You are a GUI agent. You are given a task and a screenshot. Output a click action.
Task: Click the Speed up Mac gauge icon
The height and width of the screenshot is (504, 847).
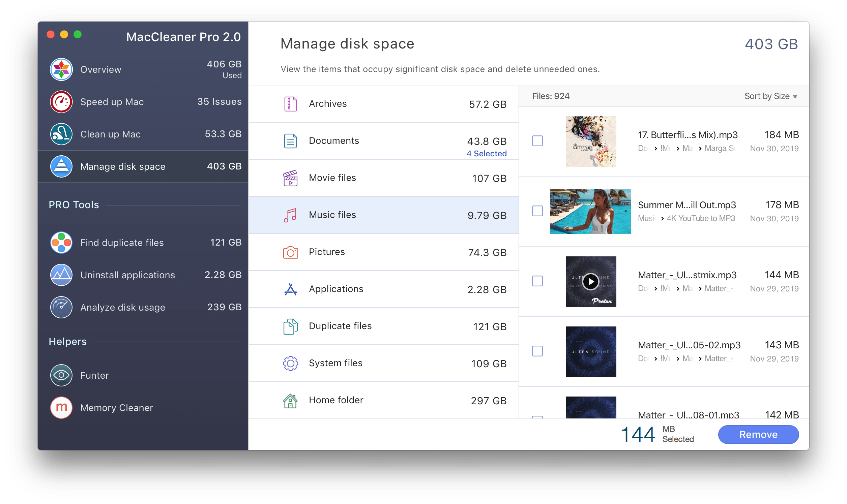click(x=61, y=101)
